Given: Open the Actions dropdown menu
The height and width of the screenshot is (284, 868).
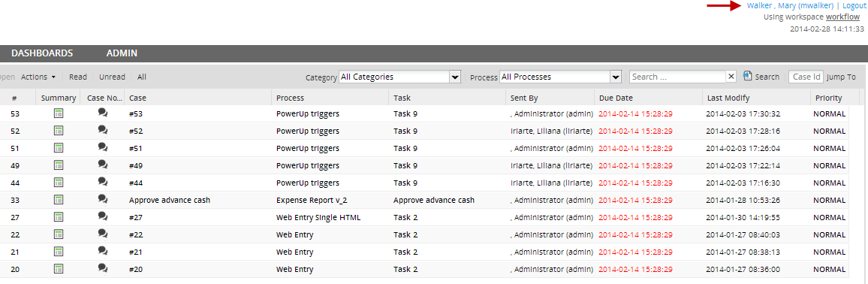Looking at the screenshot, I should (x=38, y=77).
